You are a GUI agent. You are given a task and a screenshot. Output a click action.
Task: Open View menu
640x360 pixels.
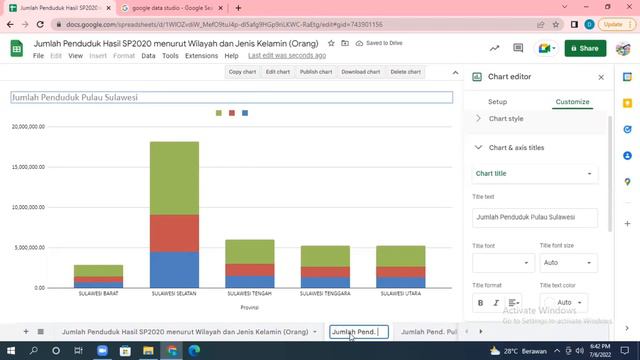tap(76, 56)
